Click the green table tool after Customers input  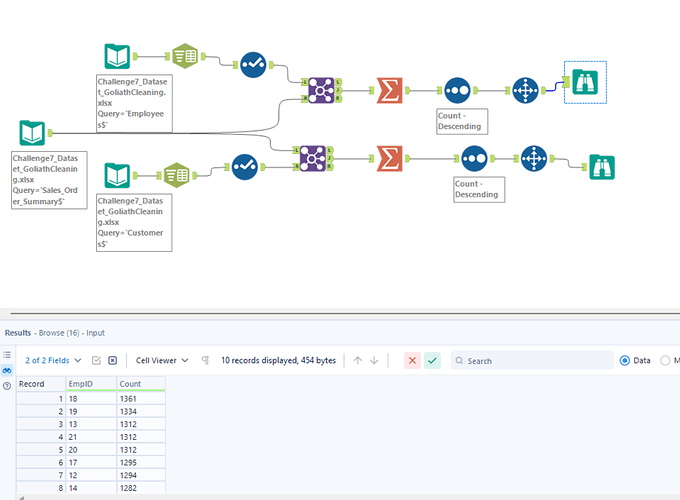point(177,175)
